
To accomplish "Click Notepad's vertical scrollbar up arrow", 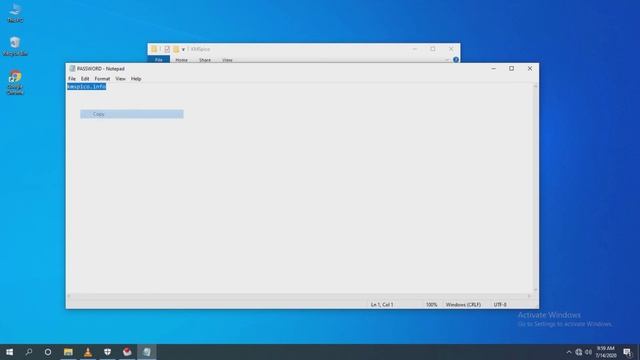I will click(535, 86).
